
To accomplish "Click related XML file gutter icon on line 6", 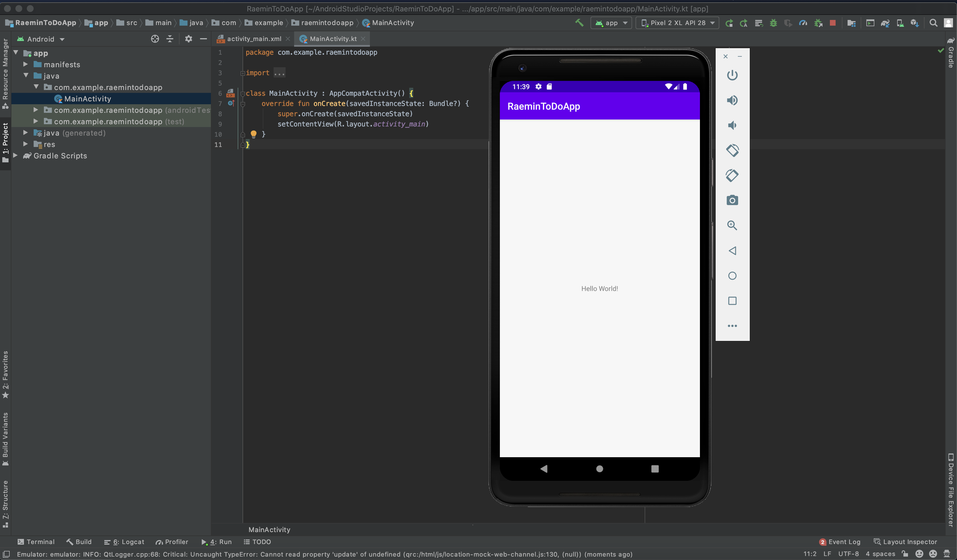I will (x=231, y=93).
